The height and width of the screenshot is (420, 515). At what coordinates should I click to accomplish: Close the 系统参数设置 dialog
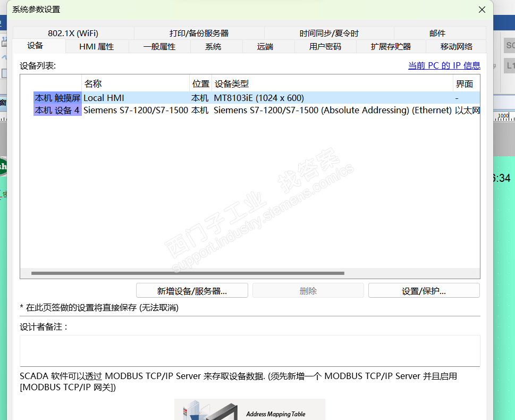click(x=482, y=10)
